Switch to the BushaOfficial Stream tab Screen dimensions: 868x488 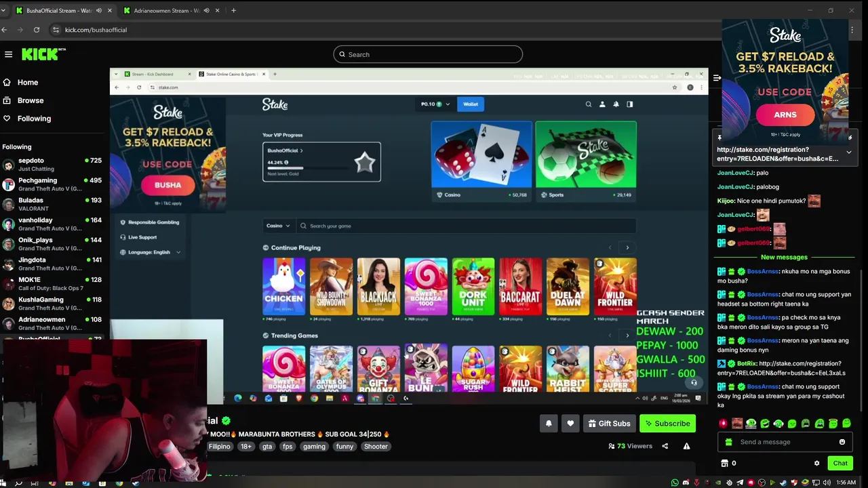(x=63, y=10)
